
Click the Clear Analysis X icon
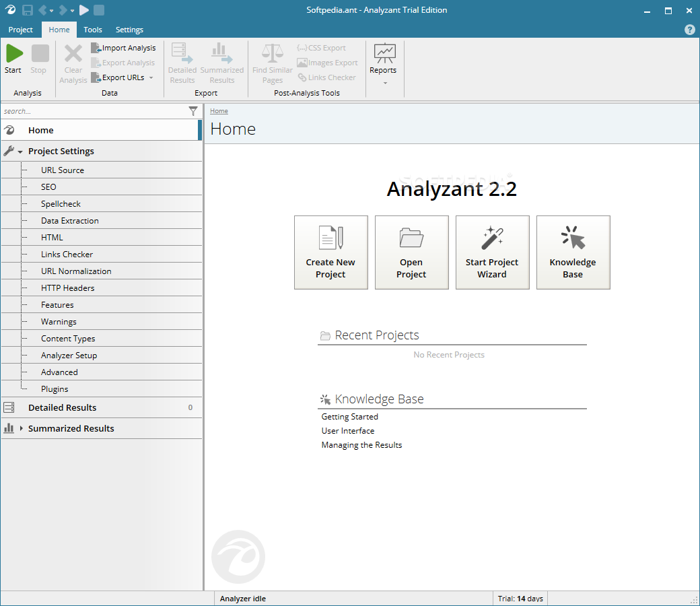click(x=73, y=54)
